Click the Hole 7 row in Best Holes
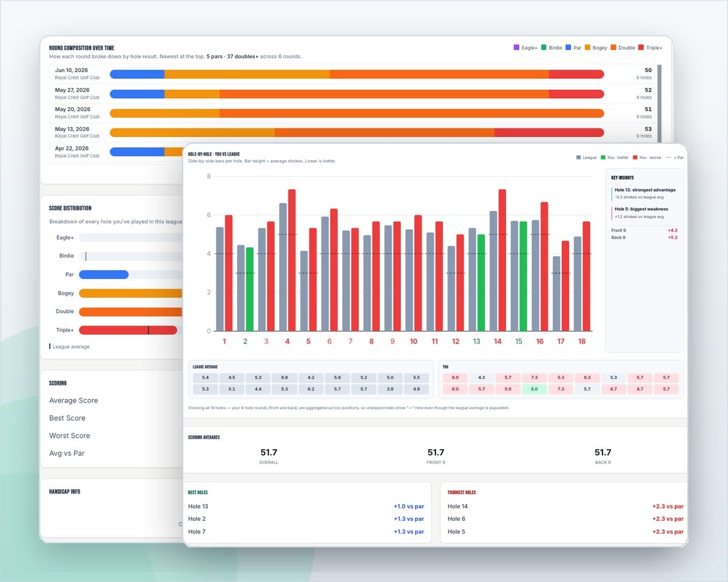 tap(306, 532)
